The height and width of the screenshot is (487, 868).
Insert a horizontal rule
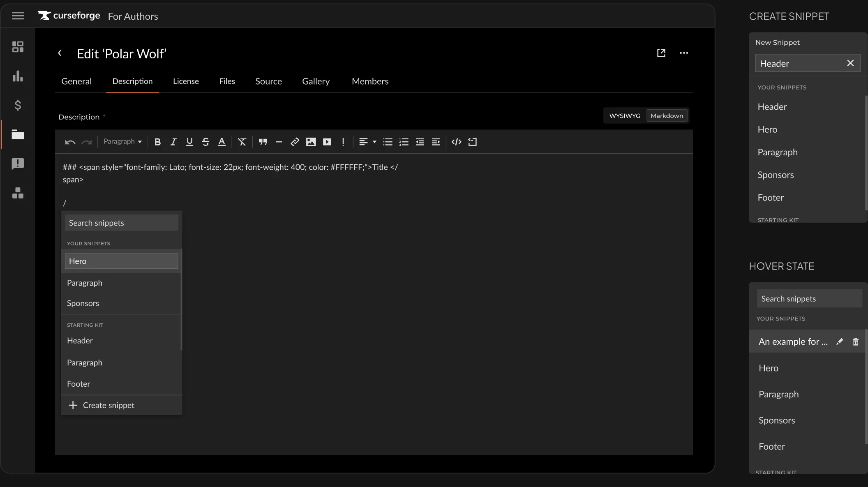[x=279, y=142]
